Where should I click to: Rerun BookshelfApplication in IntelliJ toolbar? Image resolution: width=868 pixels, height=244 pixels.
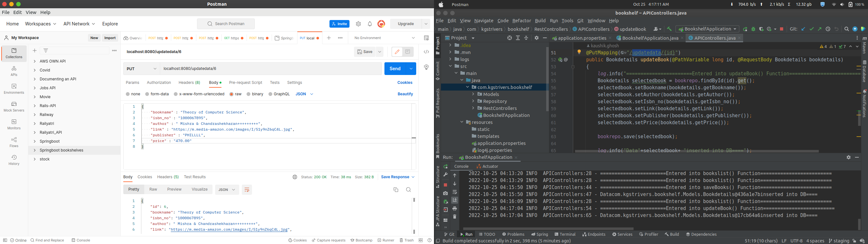tap(745, 29)
